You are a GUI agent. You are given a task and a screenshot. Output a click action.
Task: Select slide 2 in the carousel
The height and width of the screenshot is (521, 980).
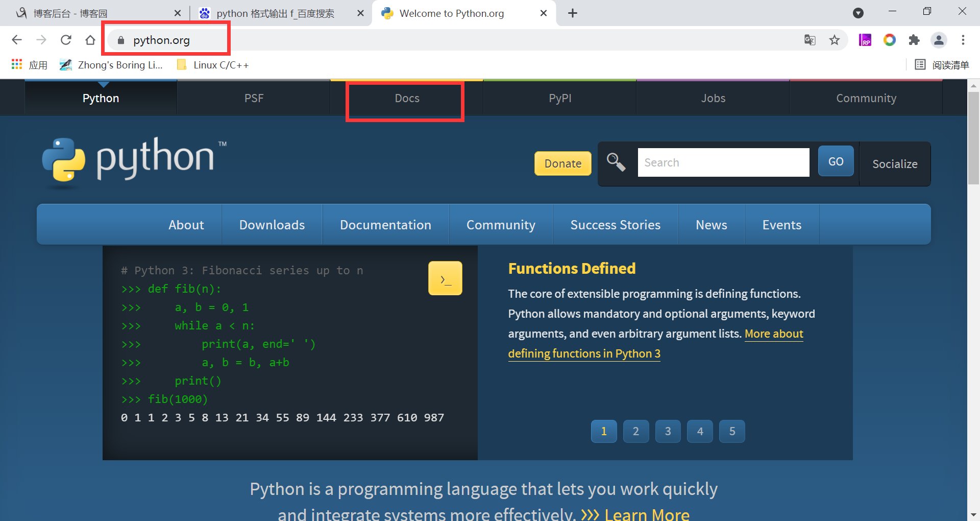pos(636,431)
